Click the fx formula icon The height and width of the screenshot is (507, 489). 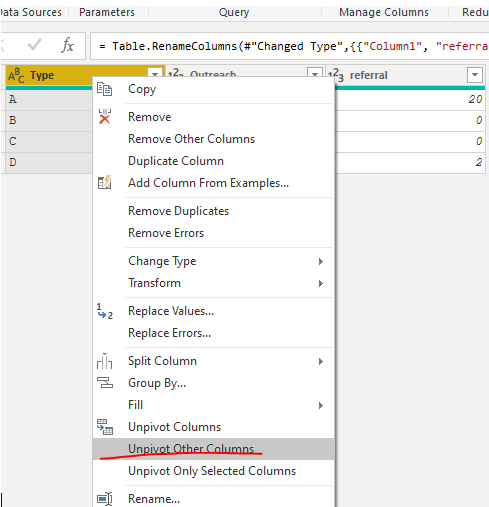pyautogui.click(x=67, y=45)
